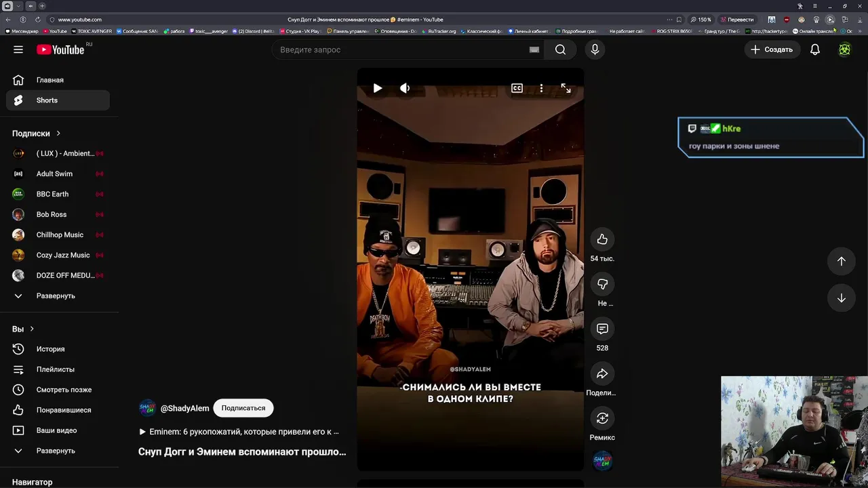Bookmark this page in the browser

point(679,20)
